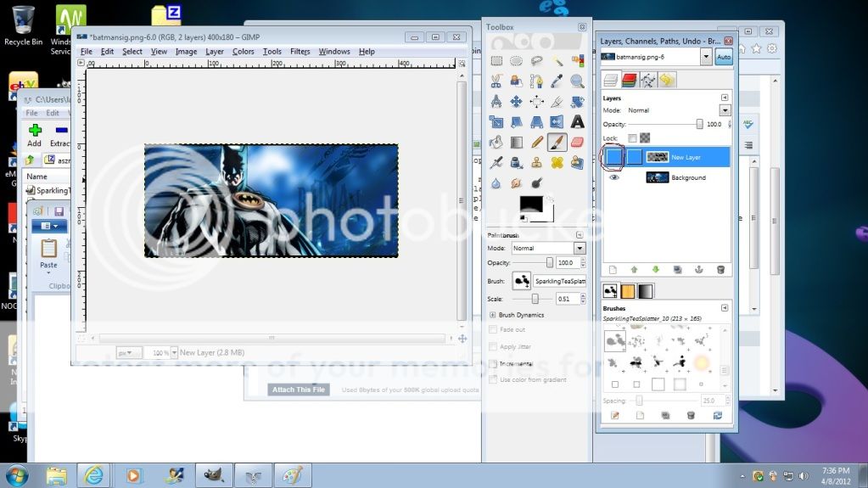Toggle link box of New Layer
This screenshot has height=488, width=868.
click(635, 157)
